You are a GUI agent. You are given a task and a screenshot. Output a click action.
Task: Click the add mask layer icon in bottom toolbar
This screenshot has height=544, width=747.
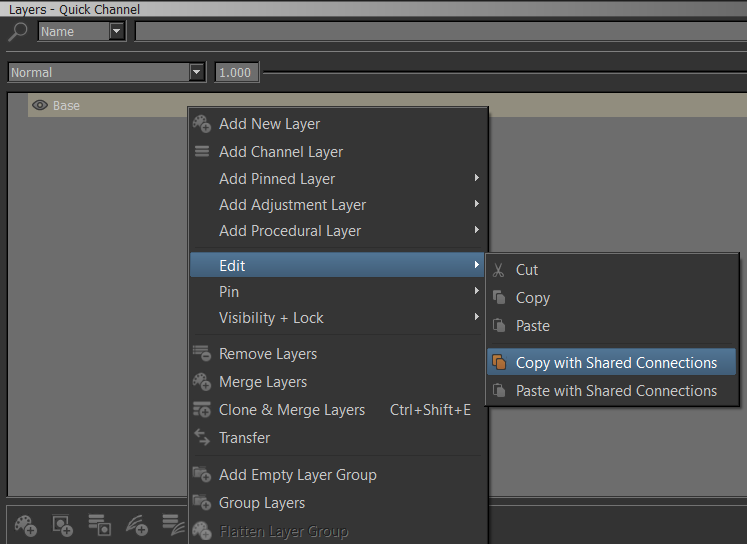61,522
